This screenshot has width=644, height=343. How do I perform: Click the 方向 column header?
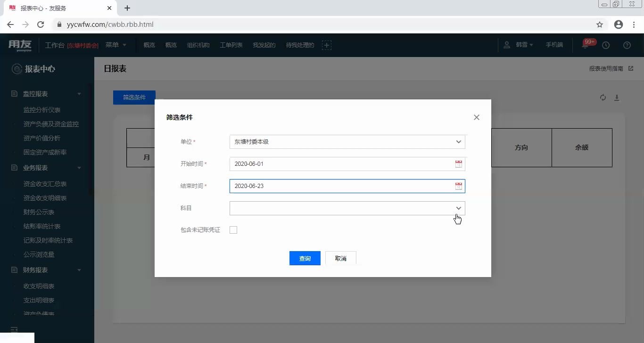pyautogui.click(x=521, y=147)
